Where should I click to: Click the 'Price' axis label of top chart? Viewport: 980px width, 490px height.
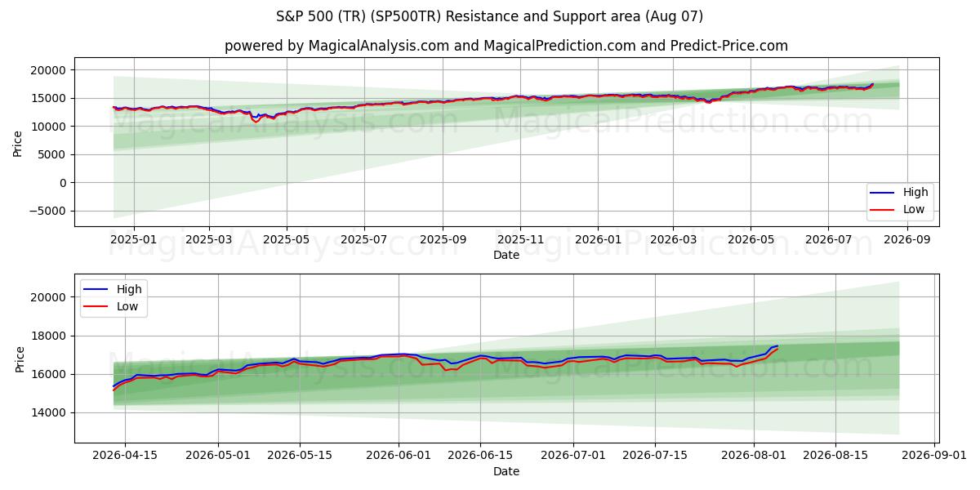(x=18, y=142)
